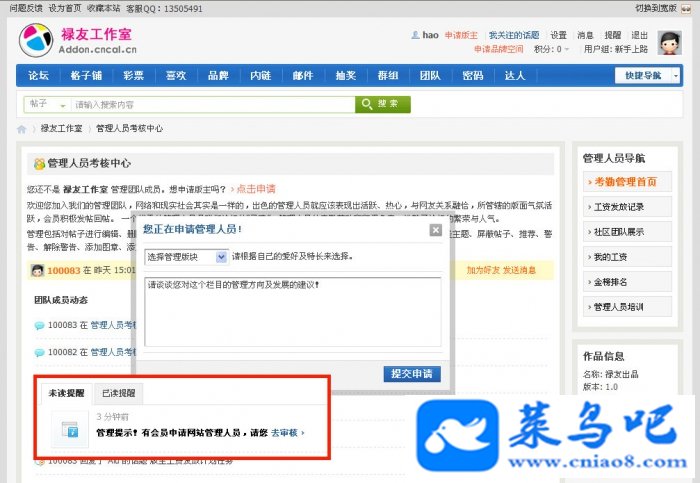Image resolution: width=700 pixels, height=483 pixels.
Task: Open the 群组 nav item
Action: (388, 75)
